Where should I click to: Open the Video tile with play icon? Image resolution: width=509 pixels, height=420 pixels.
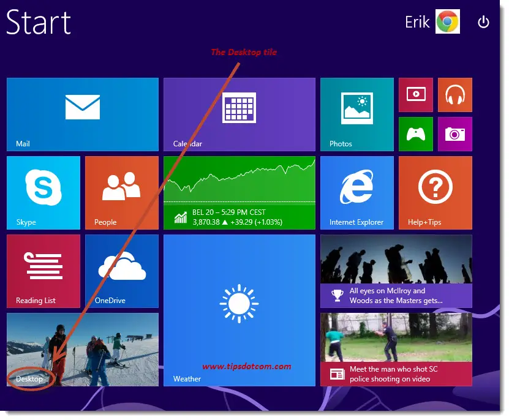(415, 95)
